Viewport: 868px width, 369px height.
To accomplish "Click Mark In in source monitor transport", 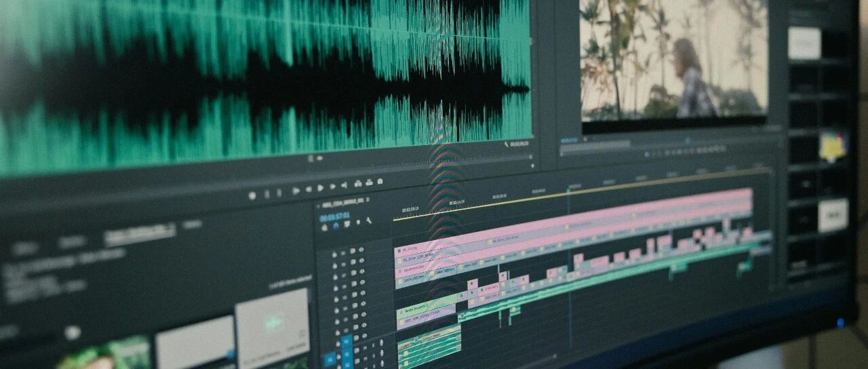I will pyautogui.click(x=267, y=194).
